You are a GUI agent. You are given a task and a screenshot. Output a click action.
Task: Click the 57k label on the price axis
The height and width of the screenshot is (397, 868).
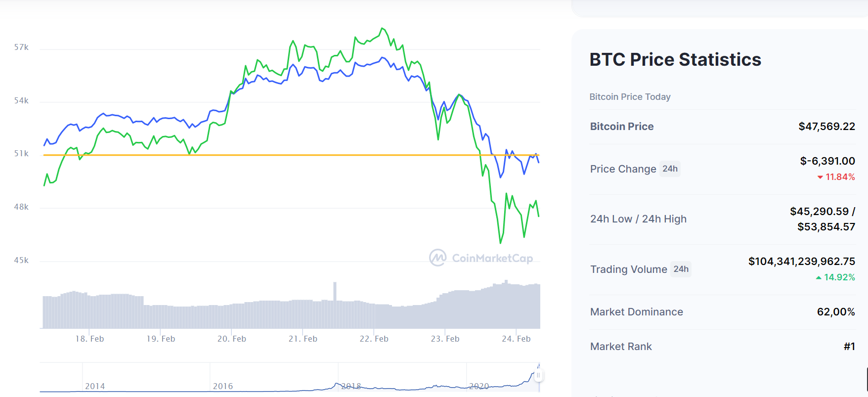click(x=21, y=47)
